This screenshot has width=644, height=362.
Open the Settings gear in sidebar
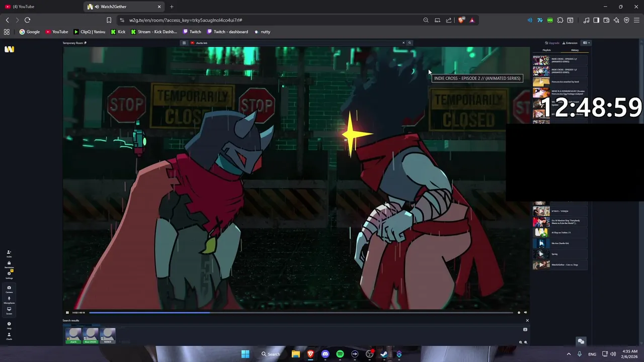tap(9, 275)
